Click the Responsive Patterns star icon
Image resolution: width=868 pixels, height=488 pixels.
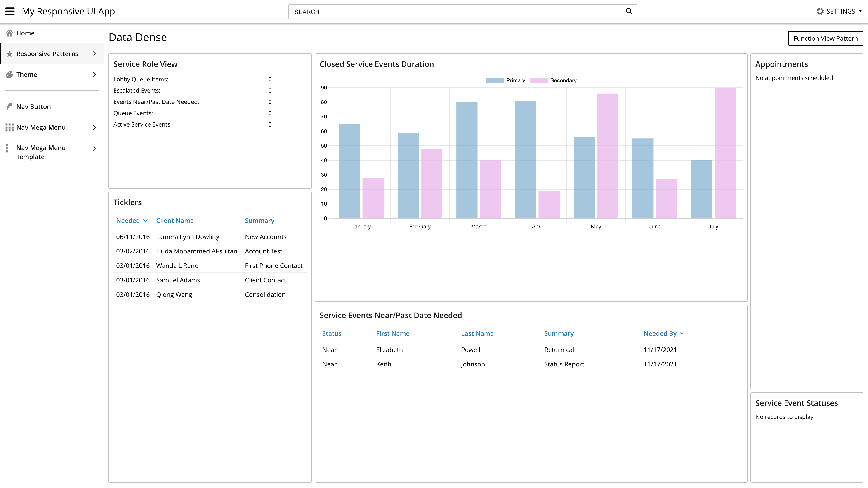point(9,54)
